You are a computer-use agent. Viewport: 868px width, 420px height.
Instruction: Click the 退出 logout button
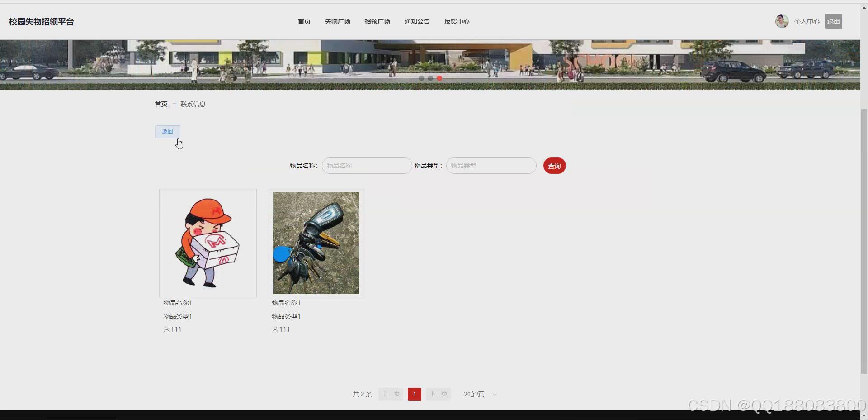click(833, 21)
